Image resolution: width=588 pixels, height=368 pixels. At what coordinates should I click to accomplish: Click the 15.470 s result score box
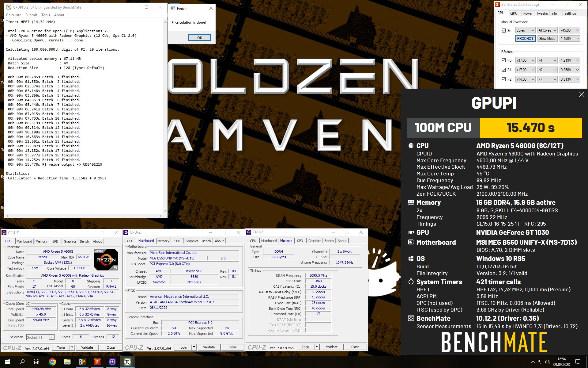click(x=531, y=128)
